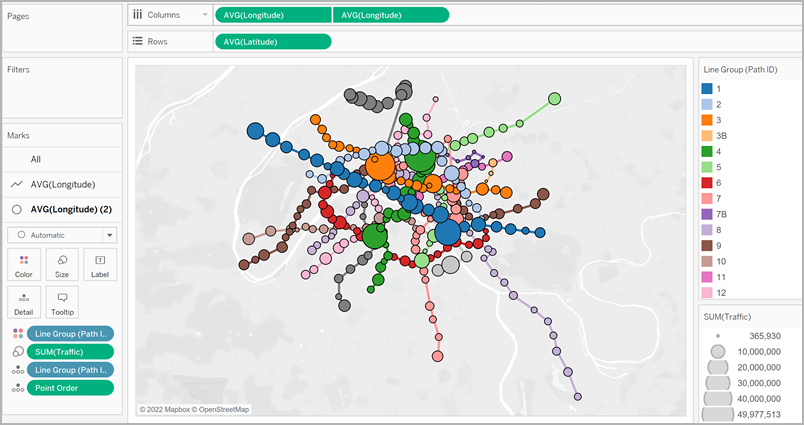Click the Point Order pill
The image size is (804, 425).
click(70, 388)
